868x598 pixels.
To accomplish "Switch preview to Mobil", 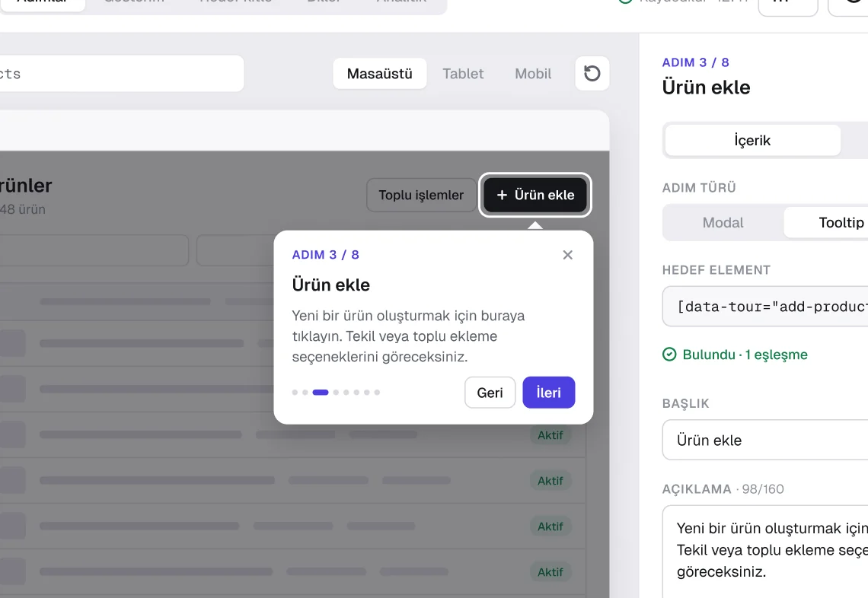I will 533,74.
